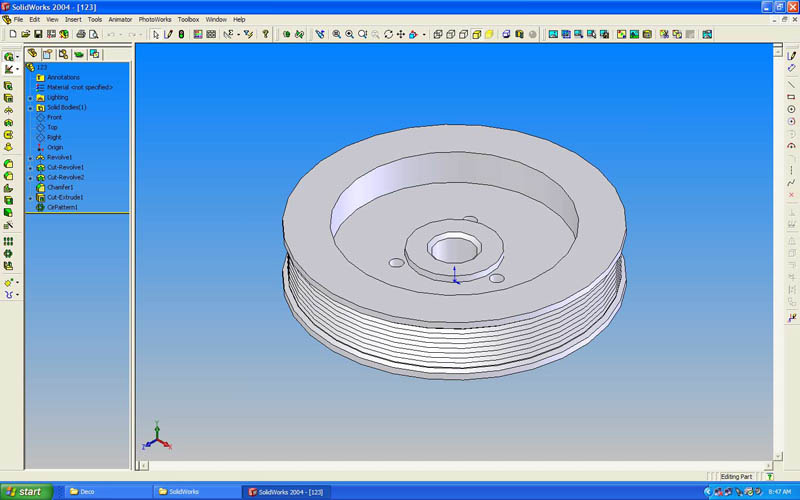
Task: Open the File menu
Action: point(18,19)
